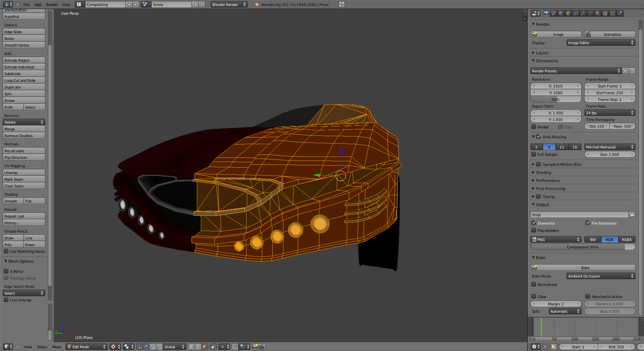Screen dimensions: 644x351
Task: Open the Render menu
Action: click(52, 4)
